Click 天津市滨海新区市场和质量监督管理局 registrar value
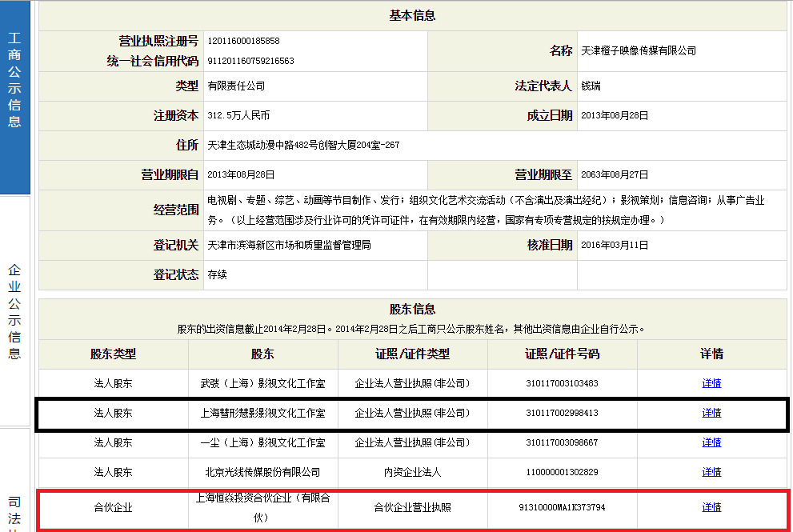 (x=289, y=246)
